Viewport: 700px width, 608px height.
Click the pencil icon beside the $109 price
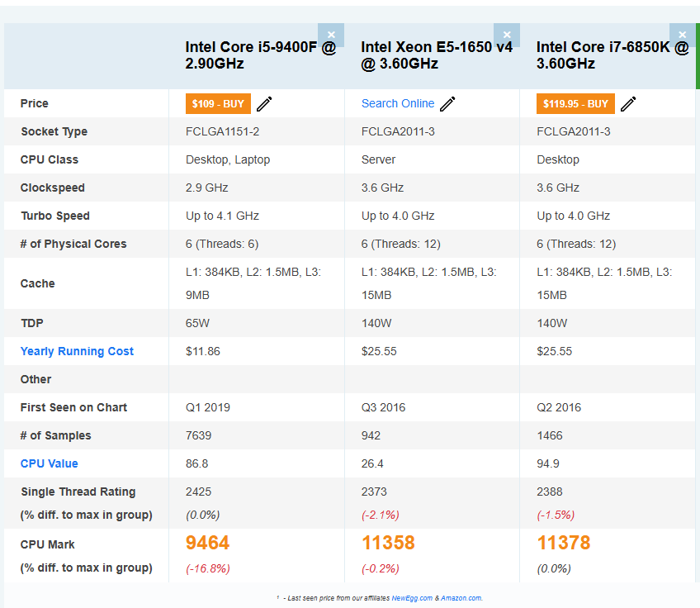[x=263, y=103]
